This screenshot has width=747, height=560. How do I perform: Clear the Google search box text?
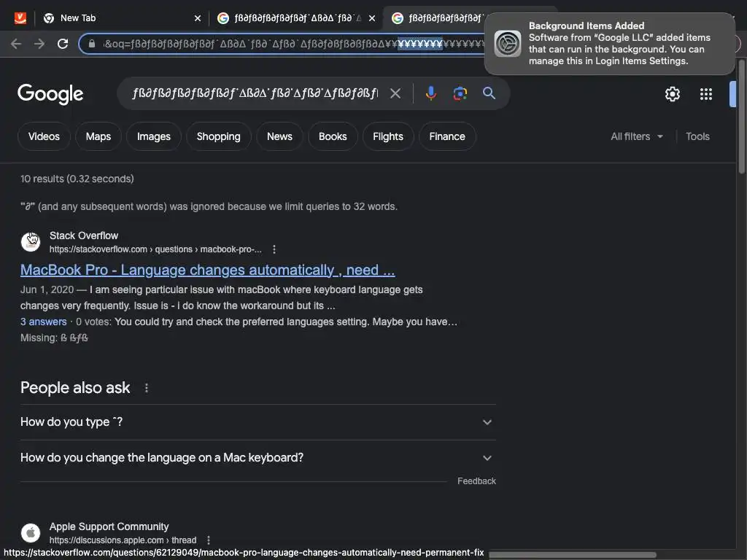[x=395, y=93]
